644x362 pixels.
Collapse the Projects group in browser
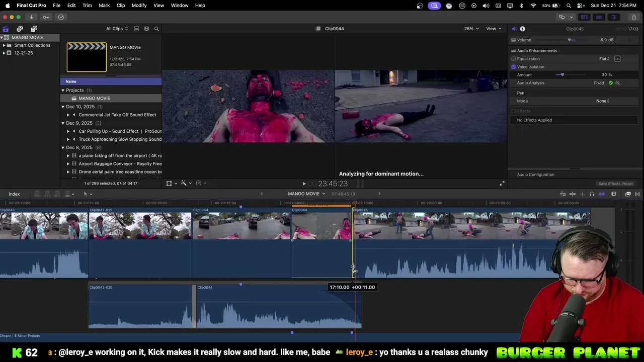(x=63, y=90)
